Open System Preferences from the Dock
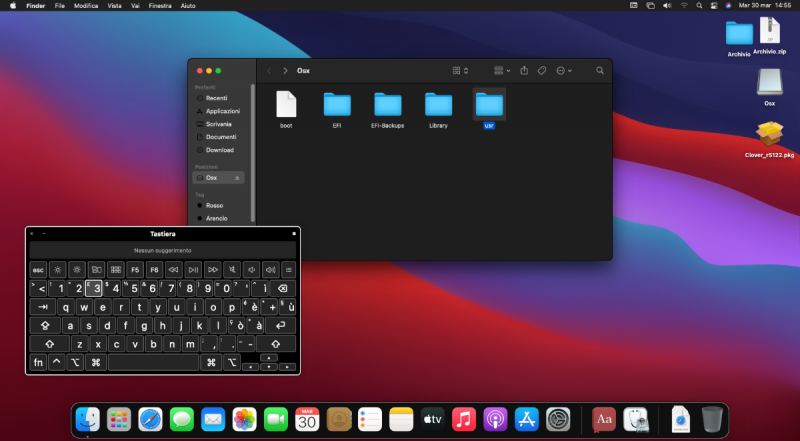 (558, 420)
